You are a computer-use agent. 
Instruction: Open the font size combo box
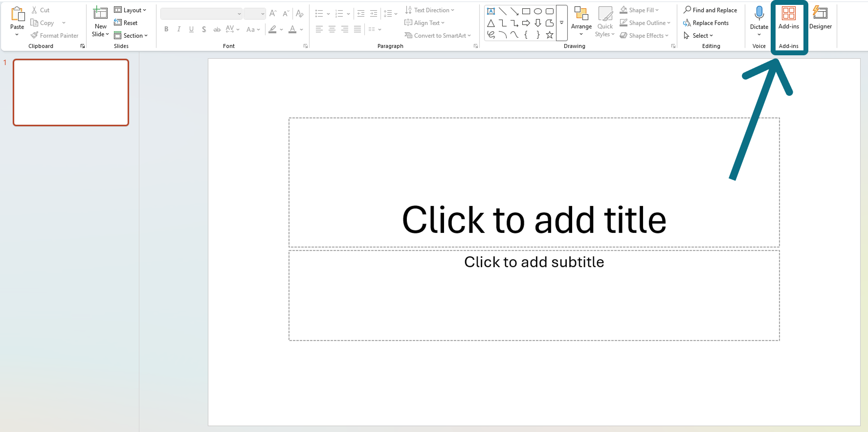pyautogui.click(x=255, y=14)
